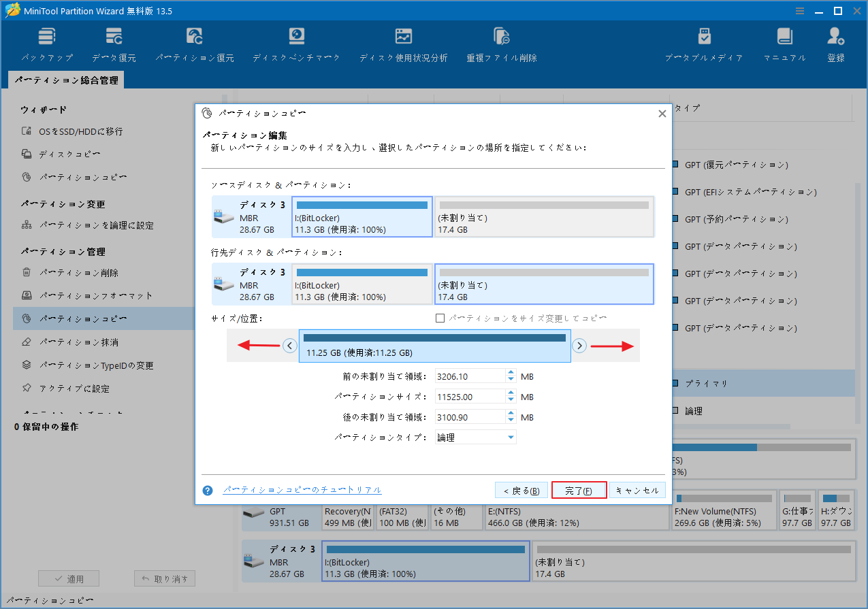Click the 完了 button
Image resolution: width=868 pixels, height=609 pixels.
click(578, 489)
